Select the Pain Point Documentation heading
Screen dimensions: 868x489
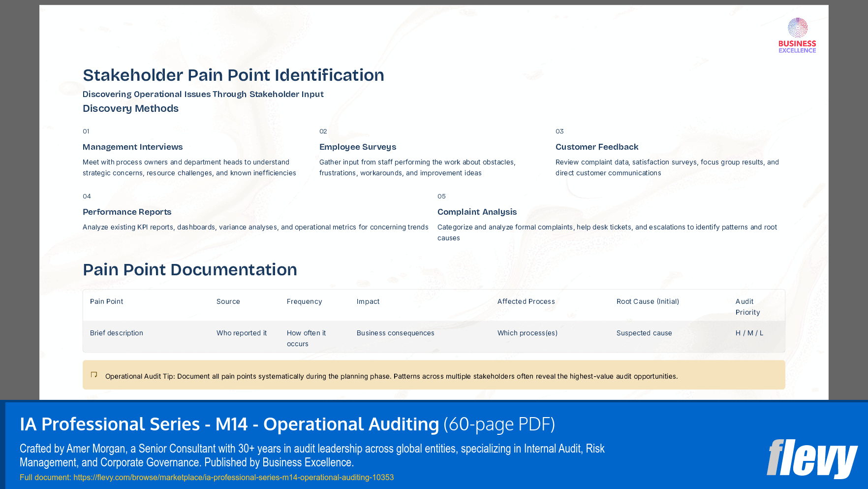(x=190, y=270)
